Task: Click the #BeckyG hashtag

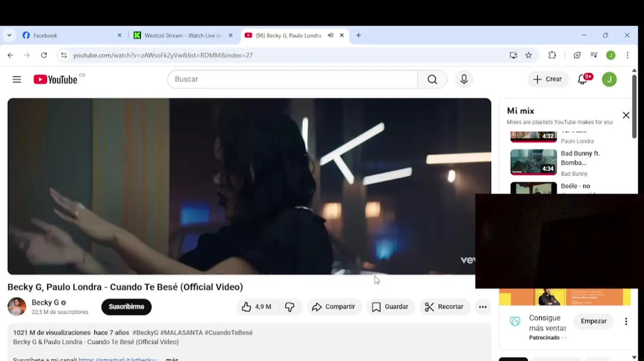Action: click(145, 333)
